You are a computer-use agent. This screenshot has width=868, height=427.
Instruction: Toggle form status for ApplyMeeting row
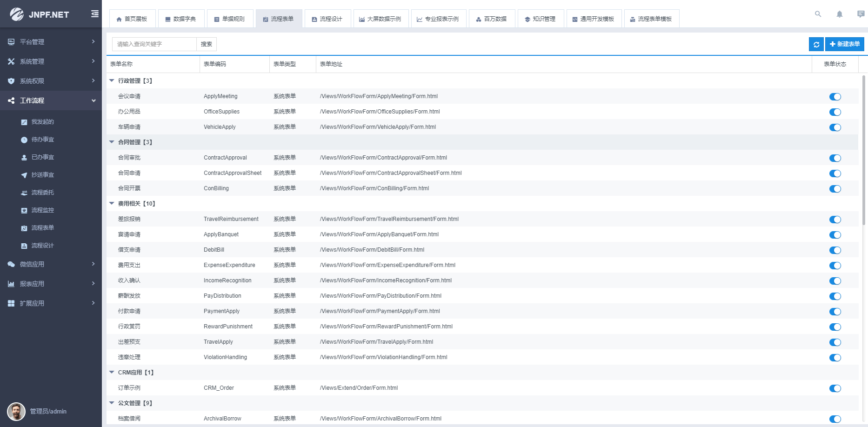835,97
